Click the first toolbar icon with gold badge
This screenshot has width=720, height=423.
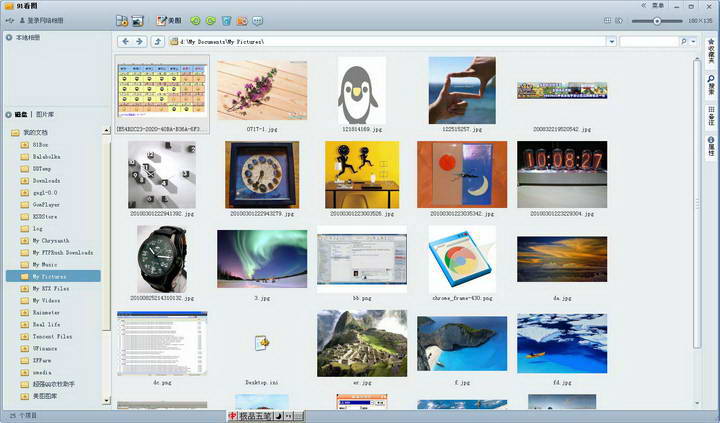(122, 21)
